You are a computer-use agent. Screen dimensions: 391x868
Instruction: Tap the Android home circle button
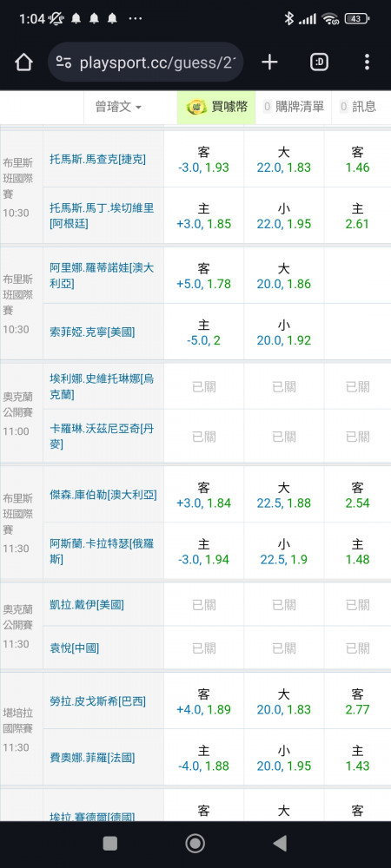point(195,843)
